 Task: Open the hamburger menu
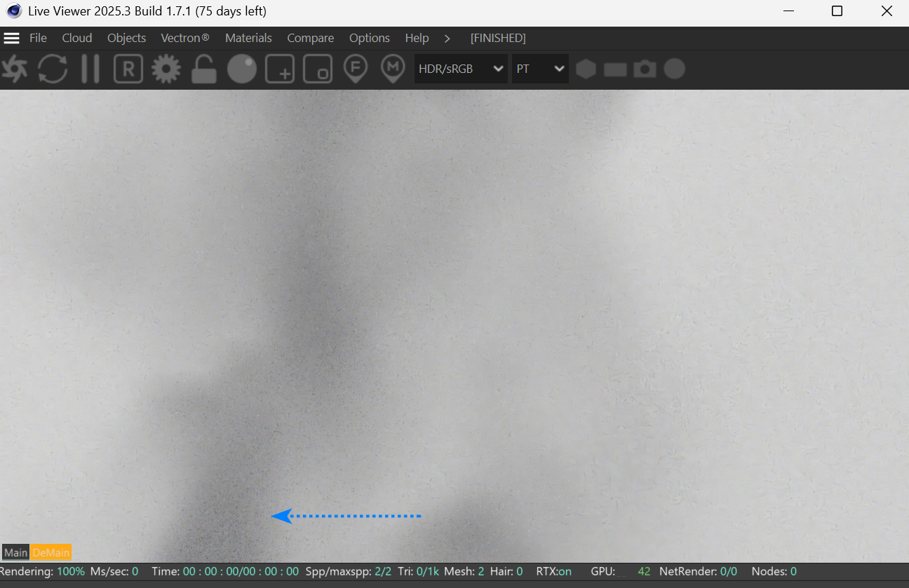tap(12, 38)
